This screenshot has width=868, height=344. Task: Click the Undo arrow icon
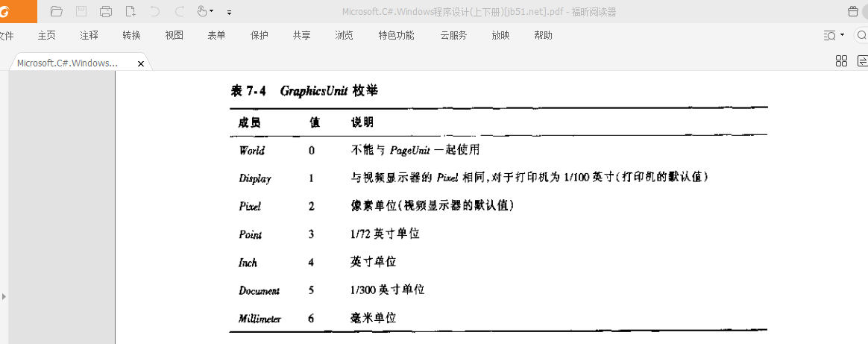coord(155,11)
